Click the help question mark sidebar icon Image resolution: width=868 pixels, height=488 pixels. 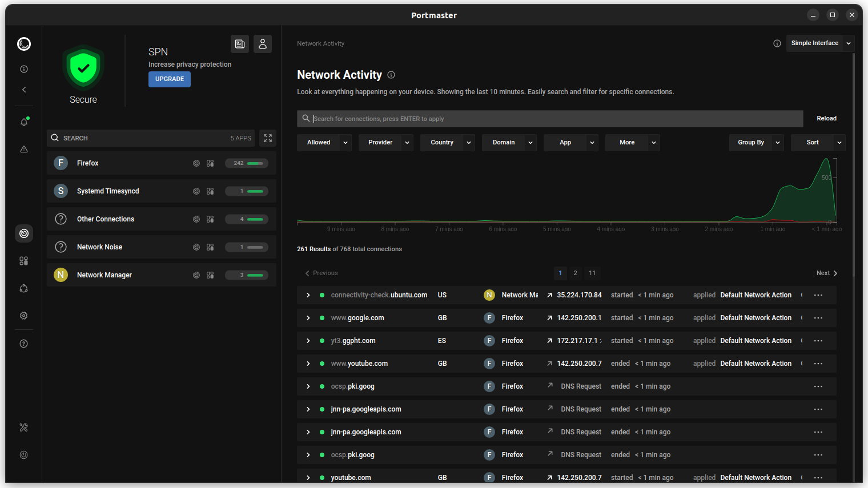(x=24, y=344)
